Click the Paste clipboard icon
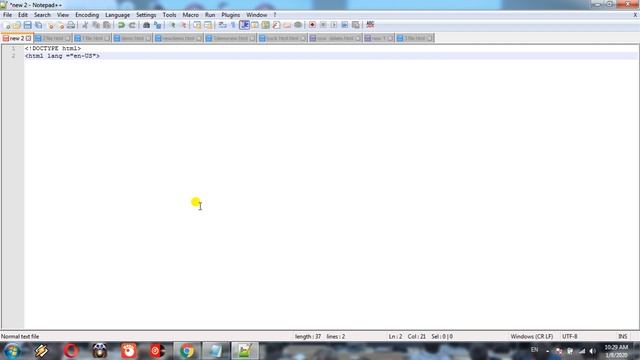This screenshot has width=640, height=360. (x=107, y=25)
